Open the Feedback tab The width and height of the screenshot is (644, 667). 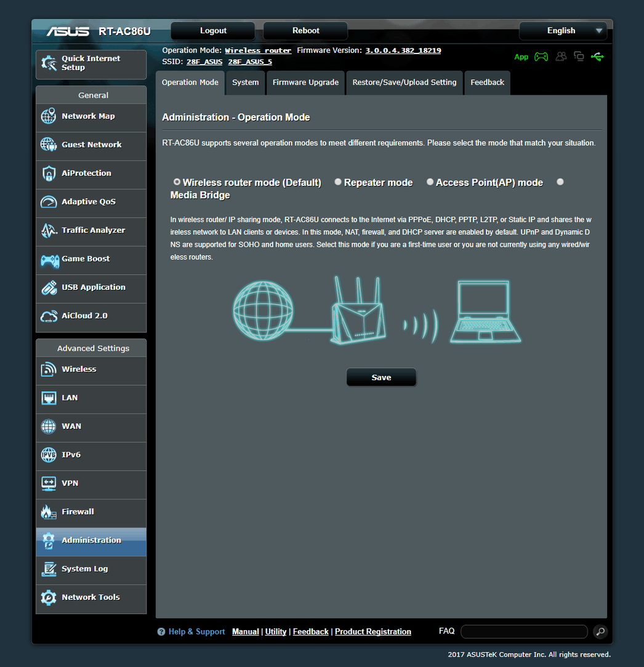[488, 82]
